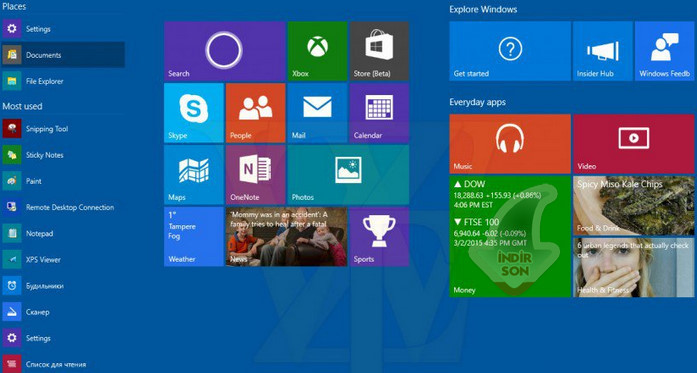Launch the Store (Beta) tile
This screenshot has height=373, width=697.
[x=379, y=51]
